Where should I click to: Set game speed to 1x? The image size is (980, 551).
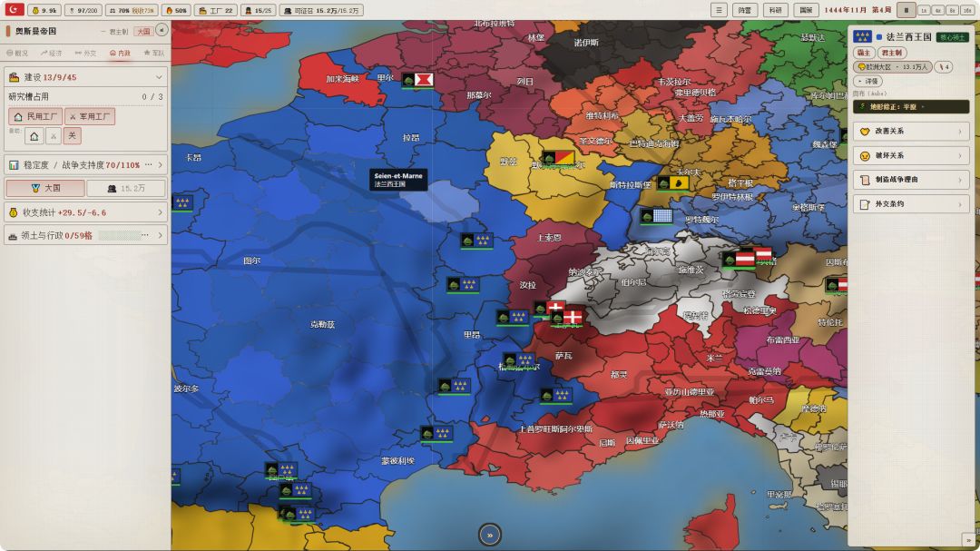coord(924,11)
